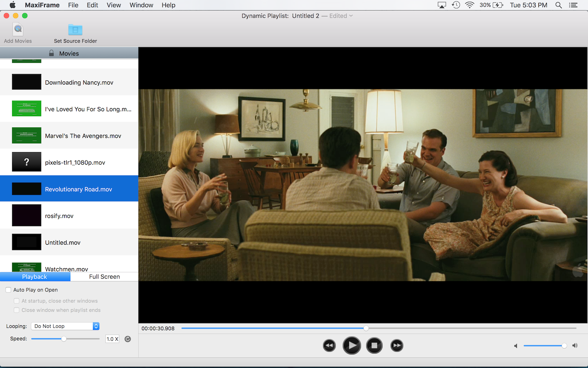Click the clock showing Tue 5:03 PM
This screenshot has width=588, height=368.
click(x=528, y=5)
